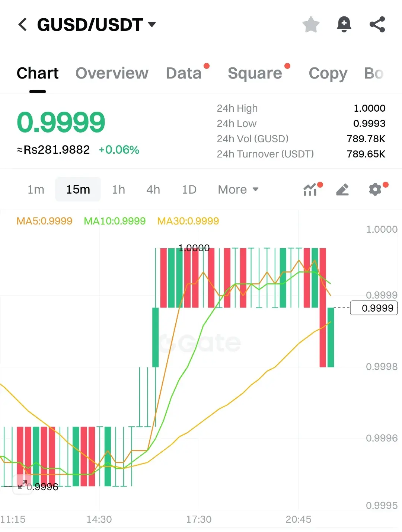Image resolution: width=402 pixels, height=532 pixels.
Task: Tap the 11:15 time axis label
Action: pyautogui.click(x=13, y=519)
